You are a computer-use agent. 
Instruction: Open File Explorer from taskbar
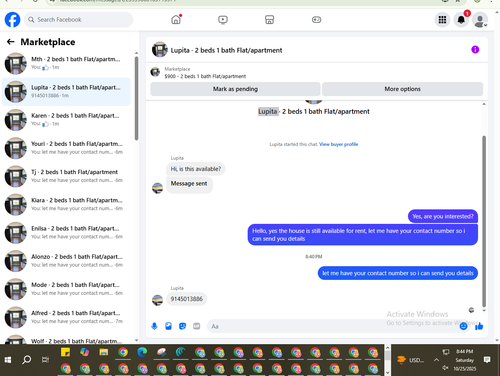pos(104,352)
